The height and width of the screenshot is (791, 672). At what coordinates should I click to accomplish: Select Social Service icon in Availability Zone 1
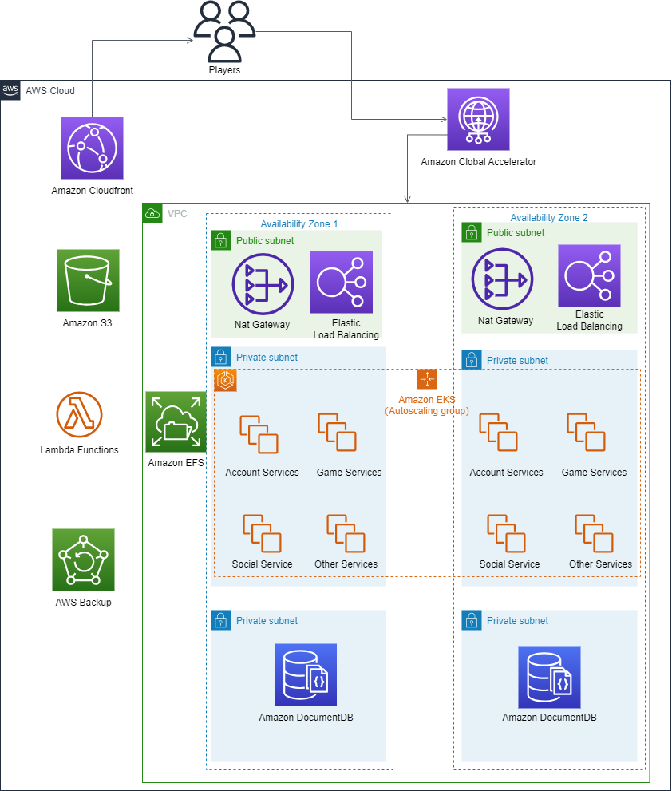pyautogui.click(x=263, y=534)
